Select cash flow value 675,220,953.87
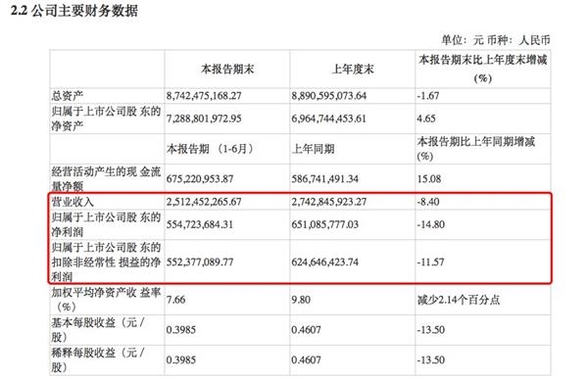 point(200,179)
